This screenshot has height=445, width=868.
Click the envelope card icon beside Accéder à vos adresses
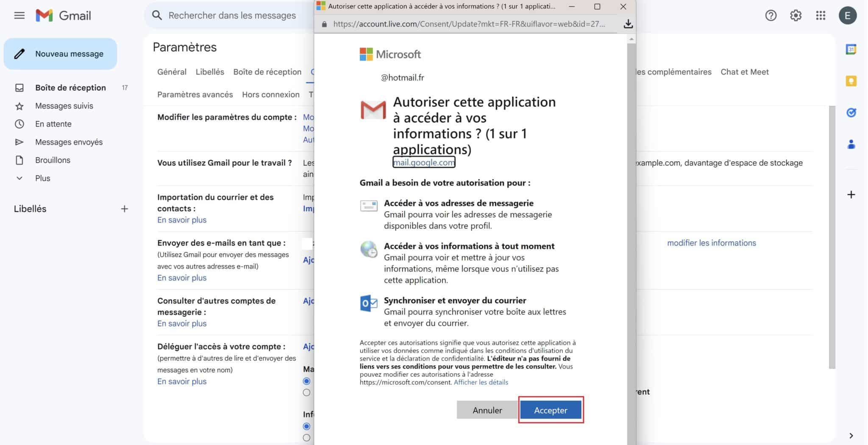[369, 206]
